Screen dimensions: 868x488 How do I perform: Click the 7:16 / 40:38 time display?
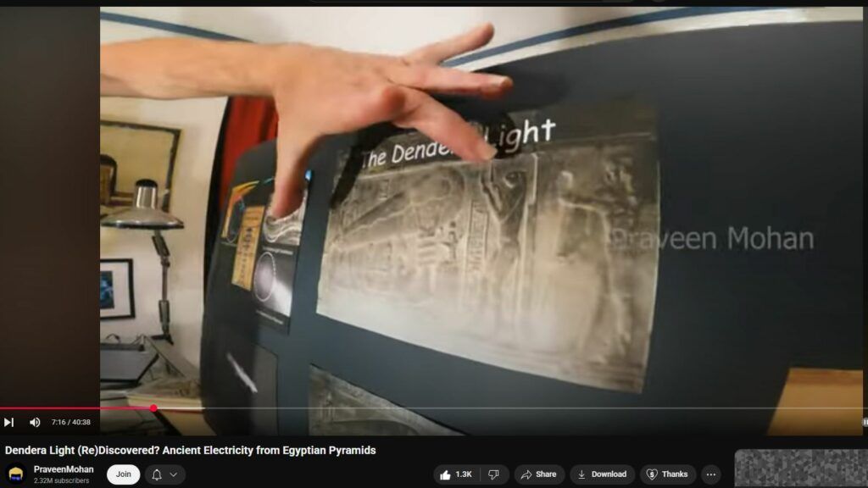(70, 422)
